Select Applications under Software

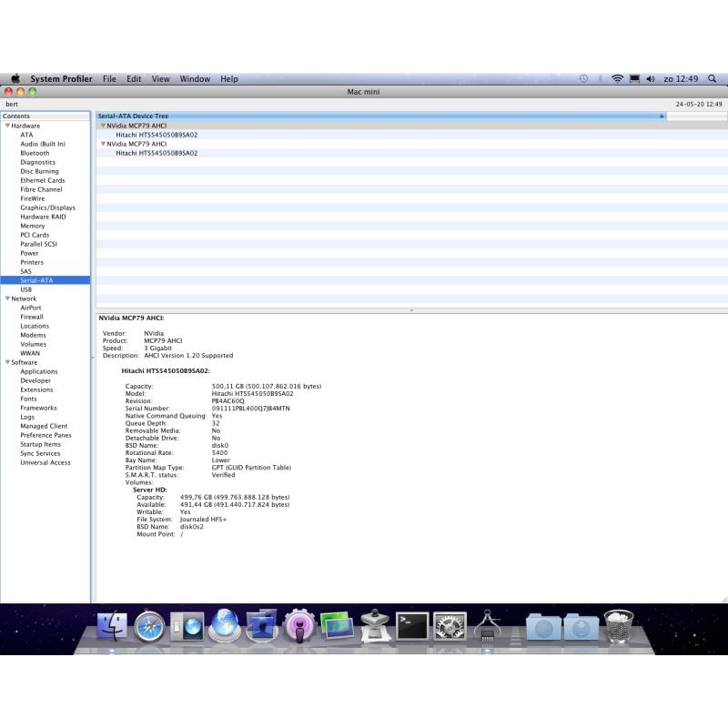pos(39,372)
